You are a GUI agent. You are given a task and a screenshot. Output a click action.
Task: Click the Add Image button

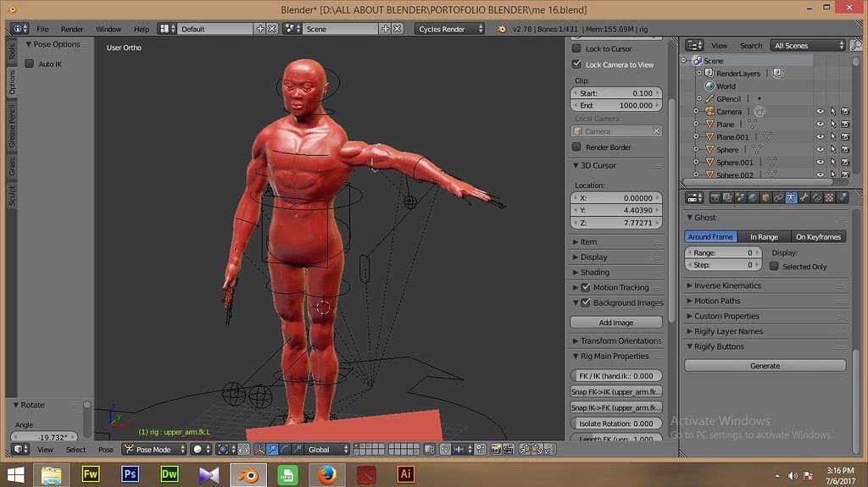(x=616, y=322)
